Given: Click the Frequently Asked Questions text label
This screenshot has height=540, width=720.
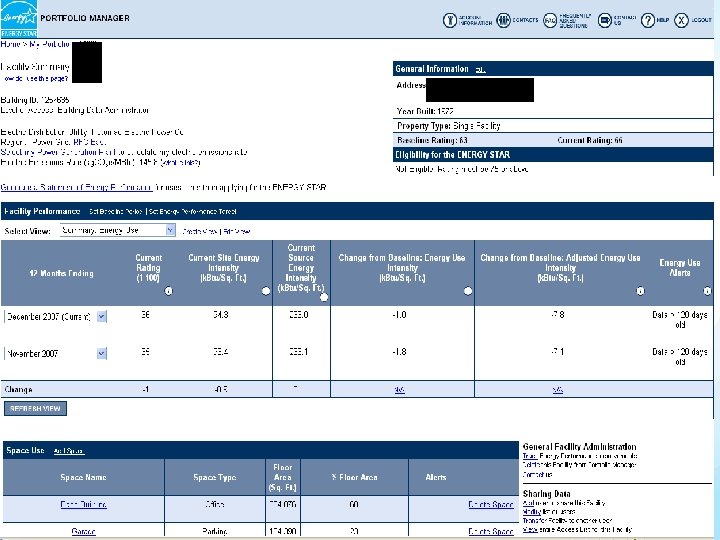Looking at the screenshot, I should coord(575,21).
